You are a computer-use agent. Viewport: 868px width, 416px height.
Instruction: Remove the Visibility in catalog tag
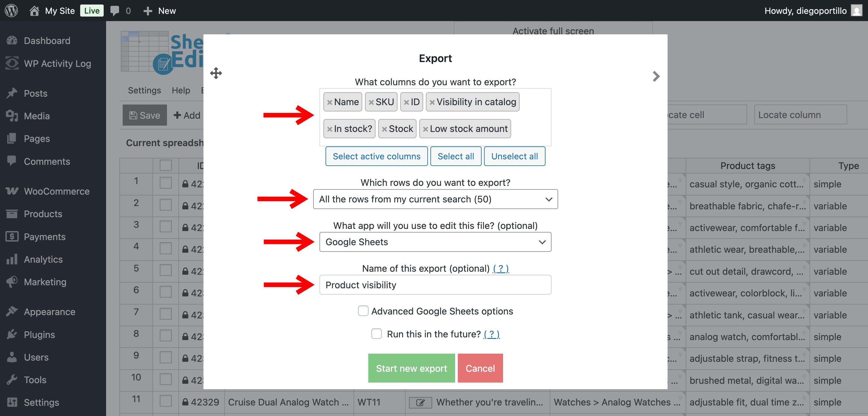(x=432, y=102)
